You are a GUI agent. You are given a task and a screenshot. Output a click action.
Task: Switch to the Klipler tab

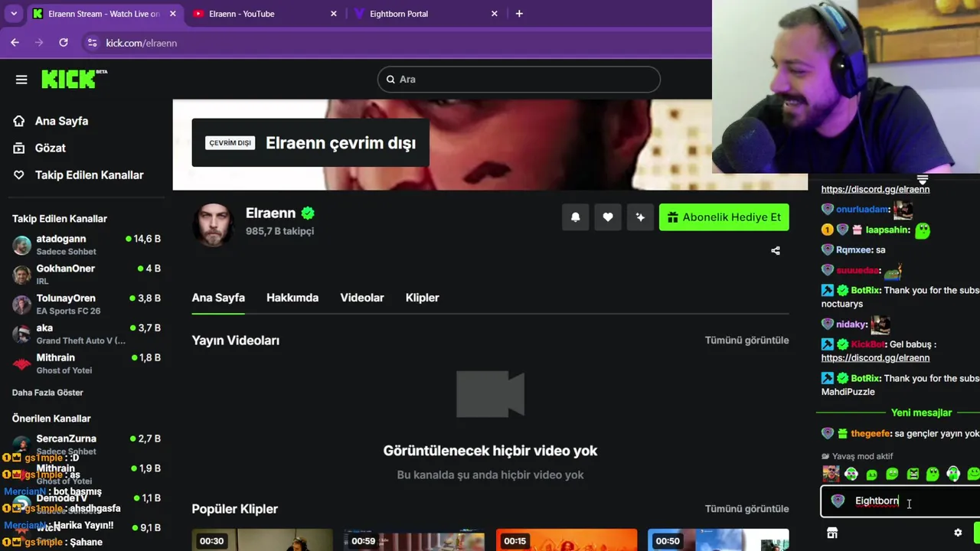coord(422,298)
